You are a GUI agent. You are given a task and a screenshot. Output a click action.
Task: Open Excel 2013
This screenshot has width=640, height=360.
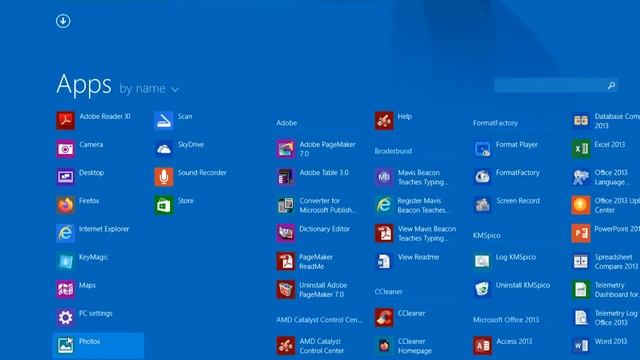click(599, 149)
